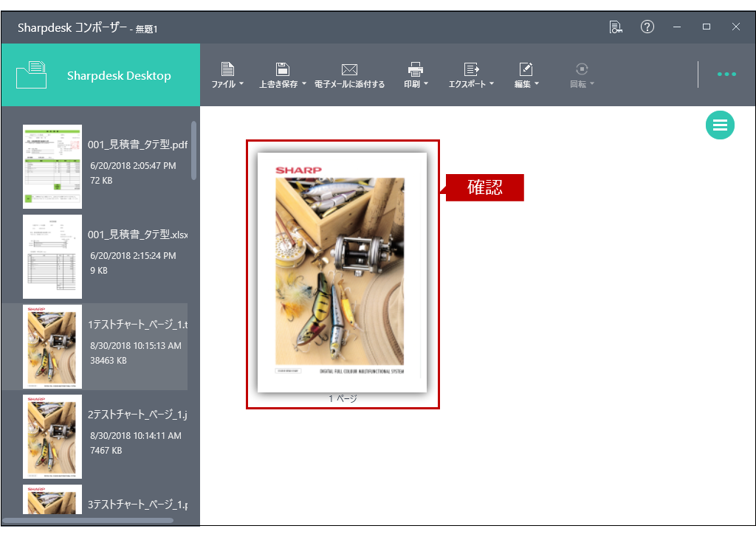The image size is (756, 537).
Task: Click the license key document icon in title bar
Action: click(616, 27)
